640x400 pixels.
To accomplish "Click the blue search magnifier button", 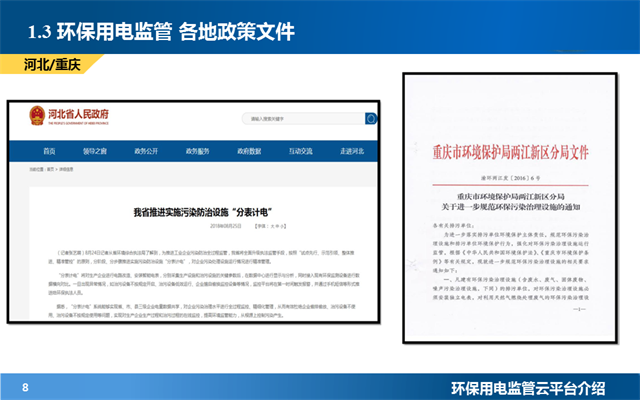I will (x=371, y=118).
